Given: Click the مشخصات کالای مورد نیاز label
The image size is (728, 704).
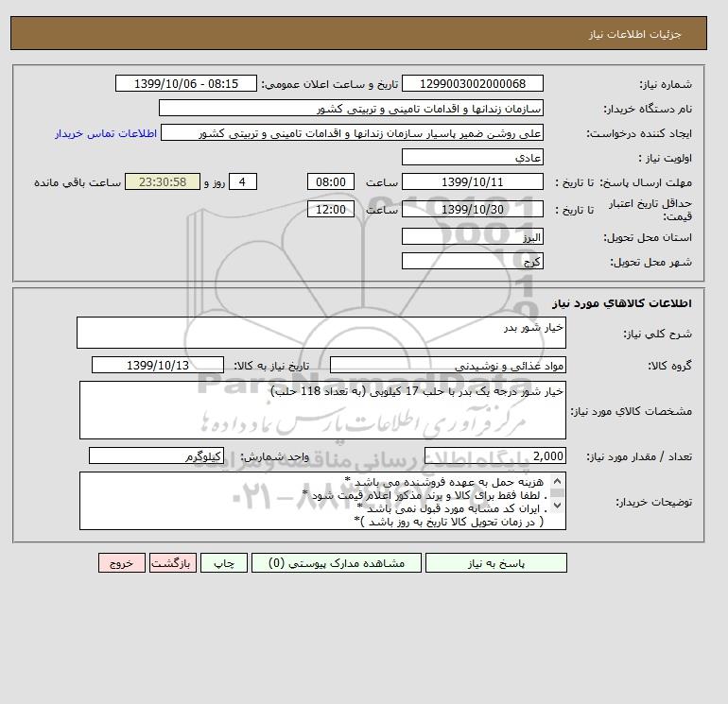Looking at the screenshot, I should 631,411.
